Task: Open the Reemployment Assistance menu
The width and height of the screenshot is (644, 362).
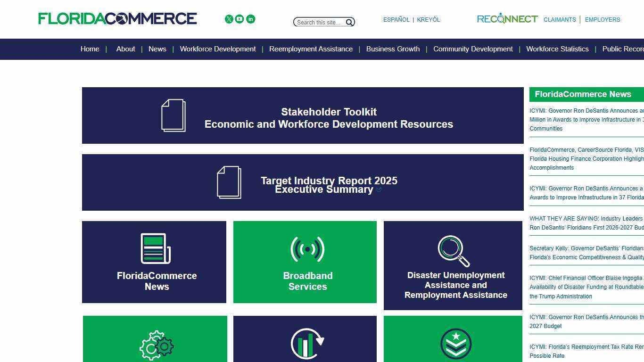Action: click(x=311, y=49)
